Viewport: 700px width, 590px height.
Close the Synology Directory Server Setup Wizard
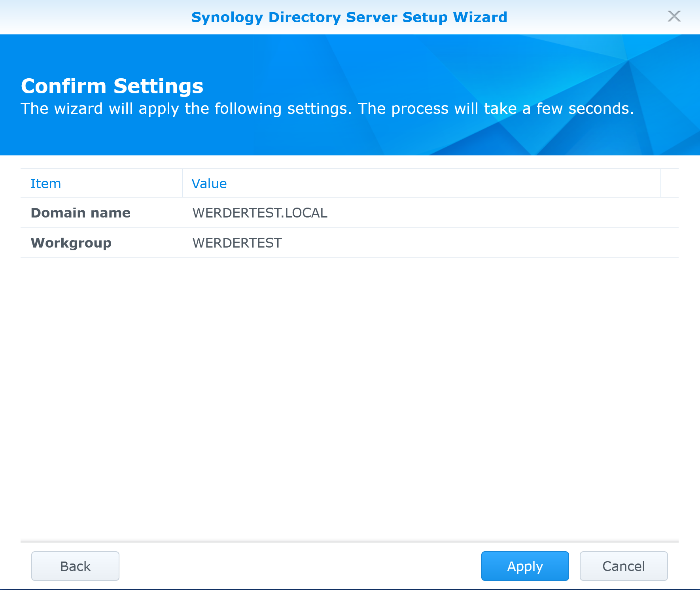[x=674, y=17]
